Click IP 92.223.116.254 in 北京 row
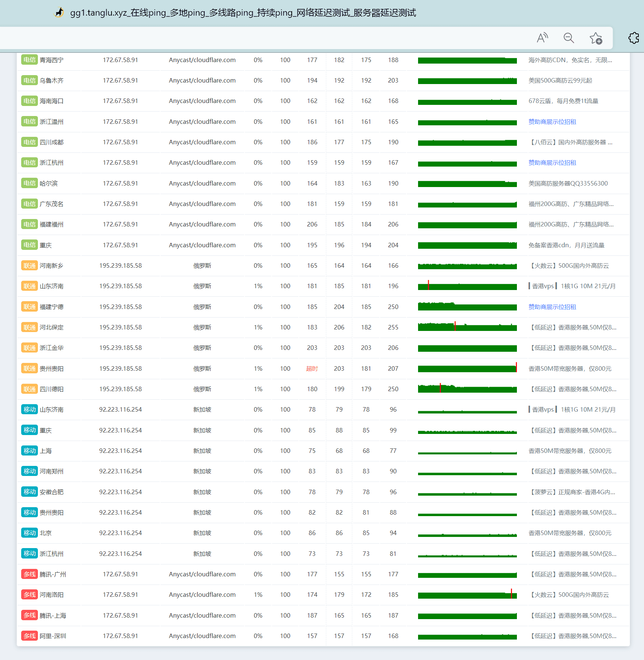Screen dimensions: 644x660 [120, 533]
